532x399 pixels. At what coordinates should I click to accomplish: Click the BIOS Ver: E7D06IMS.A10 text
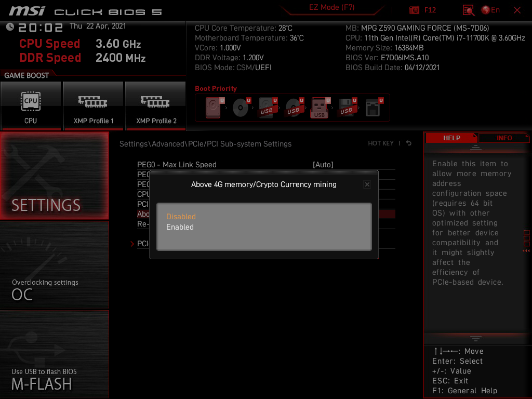[x=387, y=58]
